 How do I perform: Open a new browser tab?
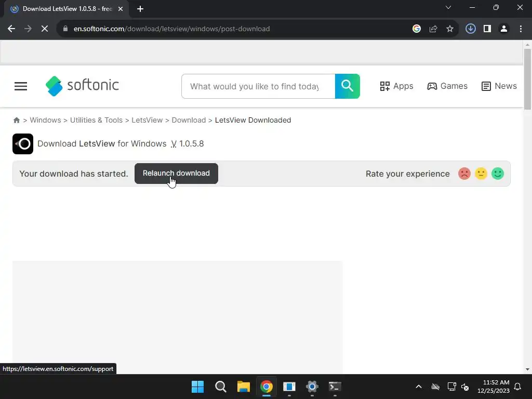pyautogui.click(x=140, y=9)
